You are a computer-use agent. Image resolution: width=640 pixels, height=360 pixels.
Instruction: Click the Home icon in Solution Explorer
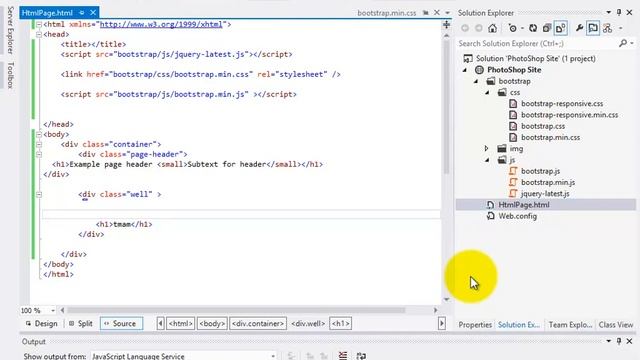click(493, 28)
